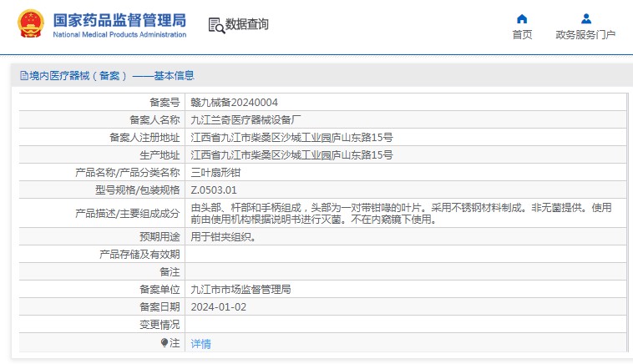Click the national emblem logo icon
This screenshot has height=364, width=633.
point(31,23)
